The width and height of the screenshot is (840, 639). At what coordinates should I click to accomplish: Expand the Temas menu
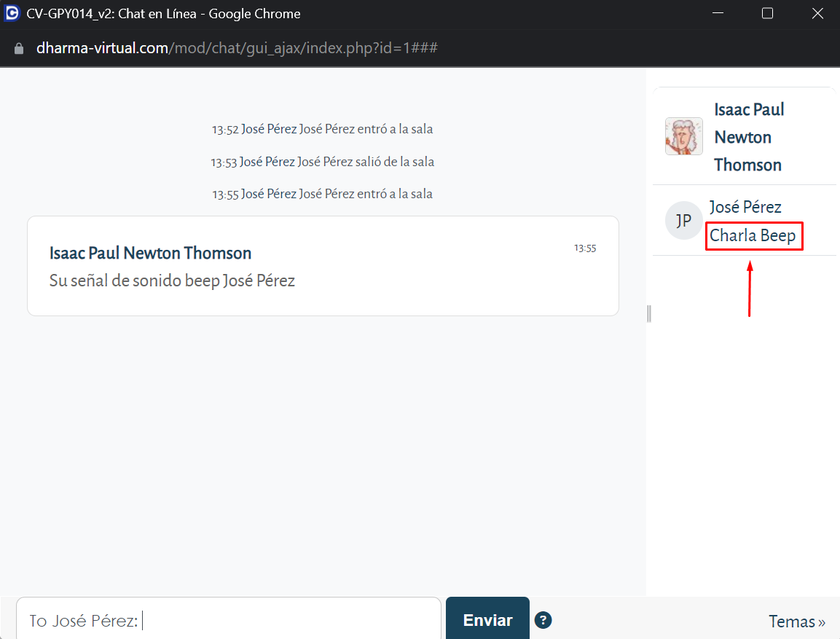coord(796,622)
